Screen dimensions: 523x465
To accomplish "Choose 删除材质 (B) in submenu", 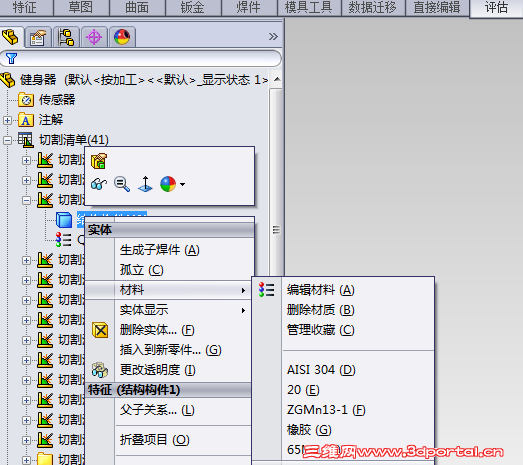I will tap(321, 310).
